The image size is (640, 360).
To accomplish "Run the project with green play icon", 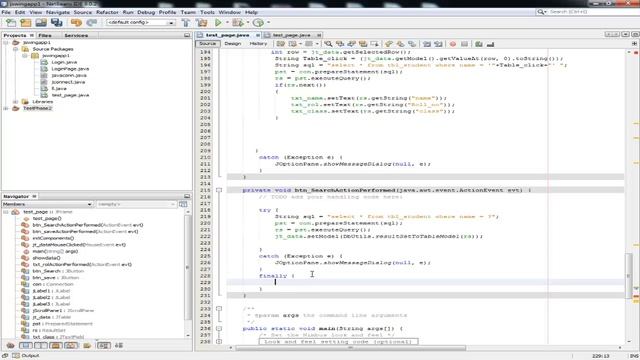I will click(x=218, y=23).
